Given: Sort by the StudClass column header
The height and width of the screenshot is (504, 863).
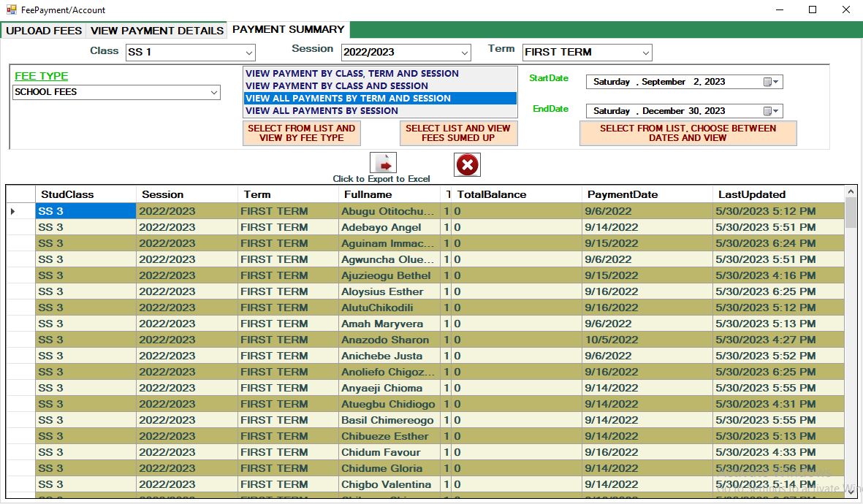Looking at the screenshot, I should (x=85, y=194).
